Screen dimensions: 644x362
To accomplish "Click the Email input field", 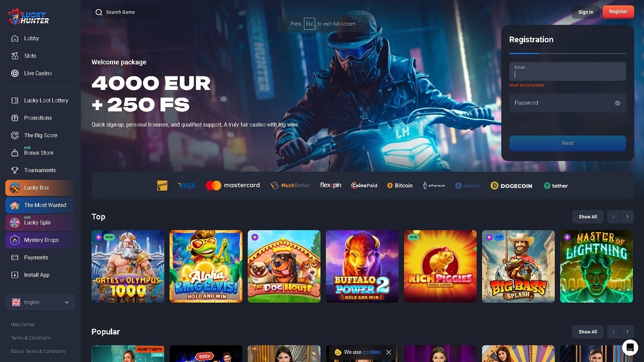I will pyautogui.click(x=568, y=71).
